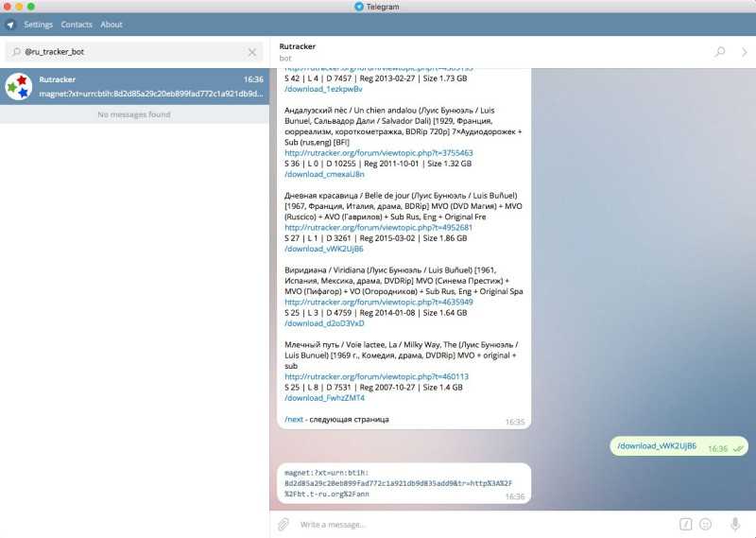Open Rutracker bot header title
Viewport: 756px width, 538px height.
[298, 46]
